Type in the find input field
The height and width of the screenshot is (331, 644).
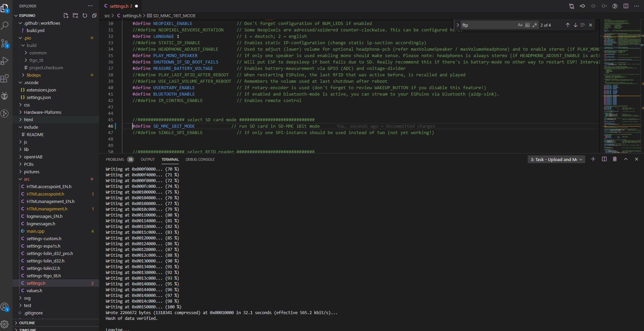pyautogui.click(x=488, y=25)
